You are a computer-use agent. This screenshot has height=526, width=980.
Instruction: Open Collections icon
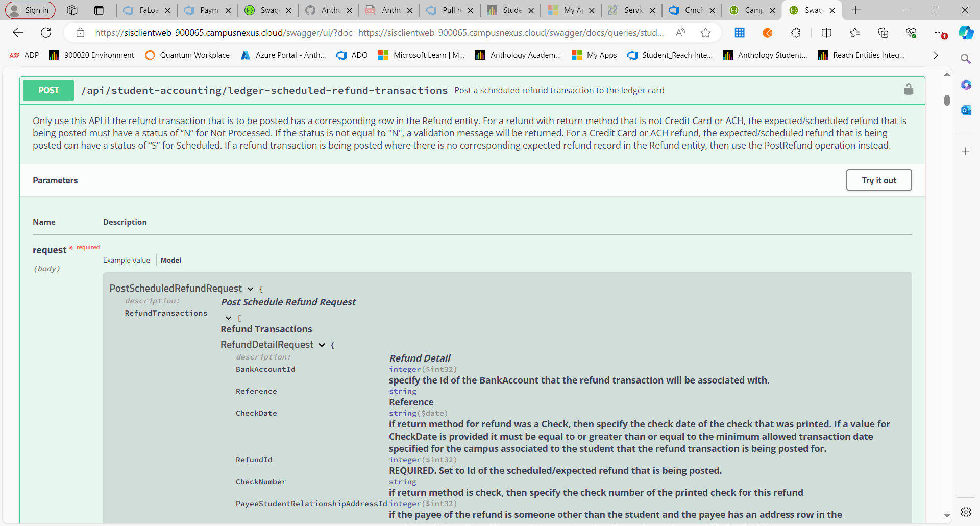[883, 33]
